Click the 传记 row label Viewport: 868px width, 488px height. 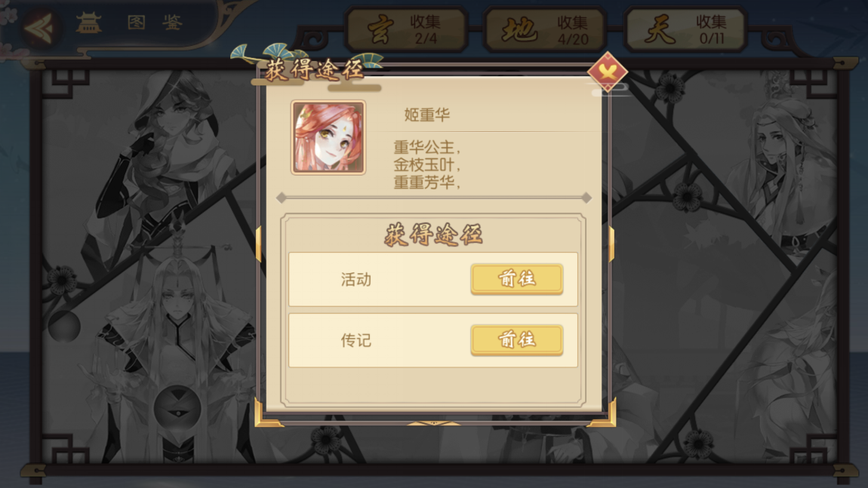(356, 340)
